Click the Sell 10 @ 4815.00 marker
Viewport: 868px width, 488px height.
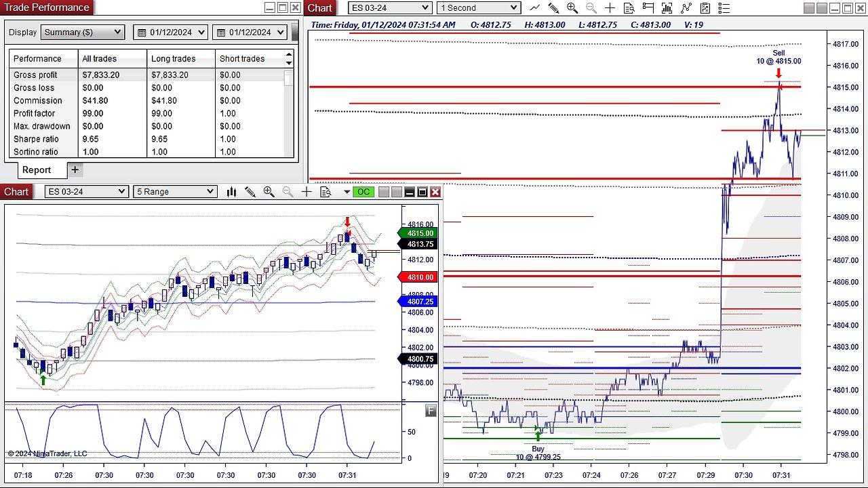tap(778, 57)
